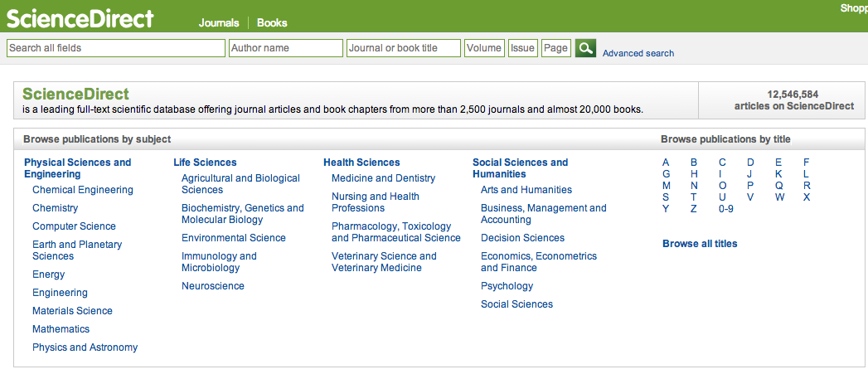Click the Page input field
Viewport: 868px width, 374px height.
pyautogui.click(x=555, y=48)
